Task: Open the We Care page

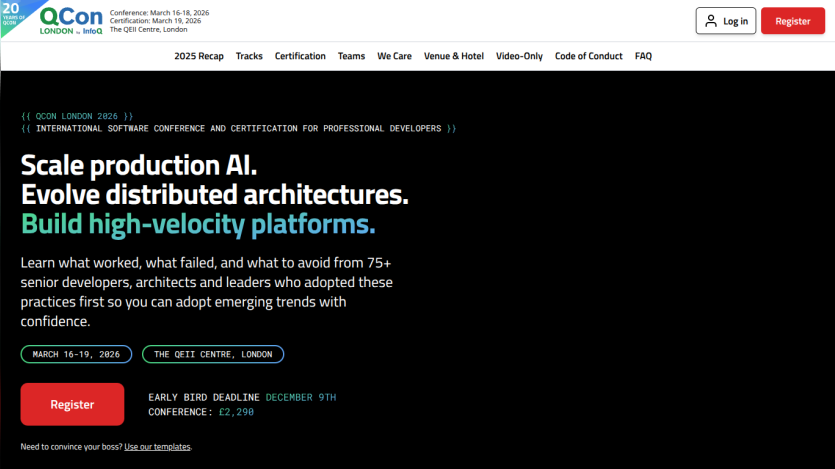Action: click(394, 56)
